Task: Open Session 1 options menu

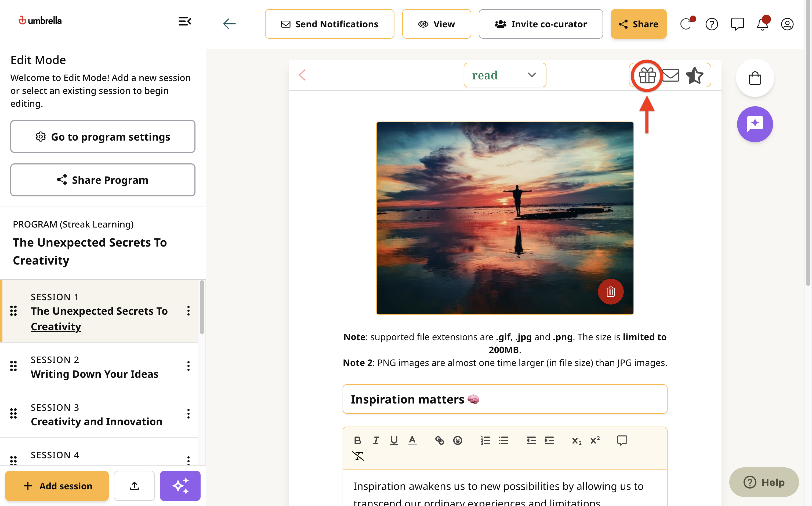Action: pos(189,311)
